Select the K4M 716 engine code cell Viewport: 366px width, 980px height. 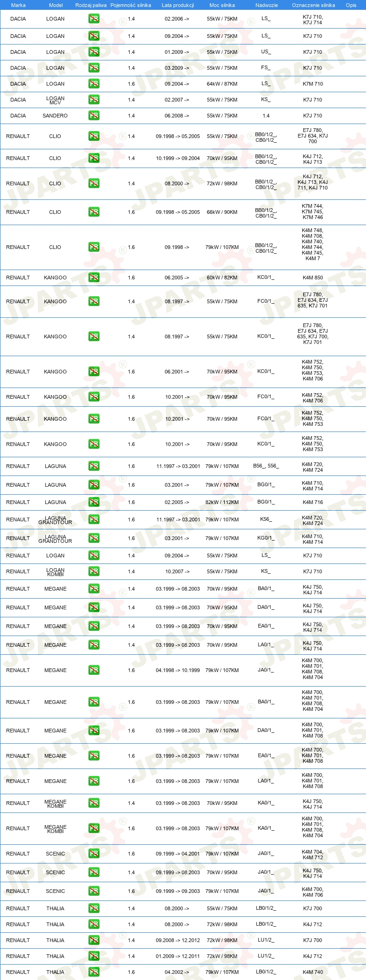coord(313,502)
